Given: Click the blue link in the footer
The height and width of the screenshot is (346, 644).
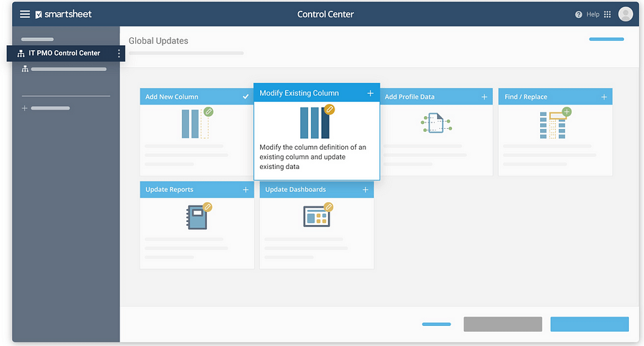Looking at the screenshot, I should tap(436, 325).
